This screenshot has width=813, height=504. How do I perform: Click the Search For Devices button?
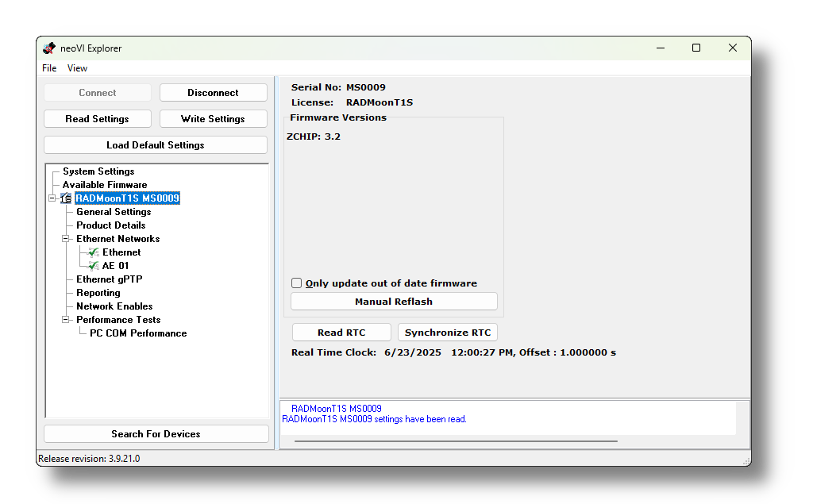156,434
